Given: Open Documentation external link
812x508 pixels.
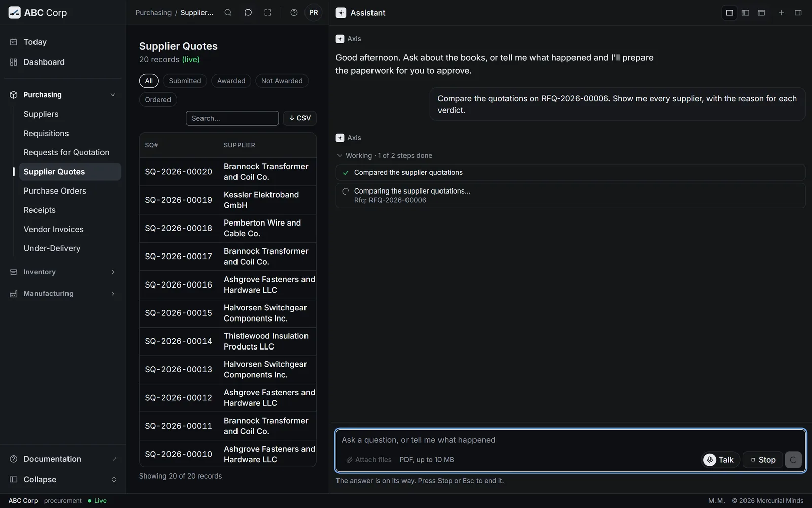Looking at the screenshot, I should pos(63,459).
